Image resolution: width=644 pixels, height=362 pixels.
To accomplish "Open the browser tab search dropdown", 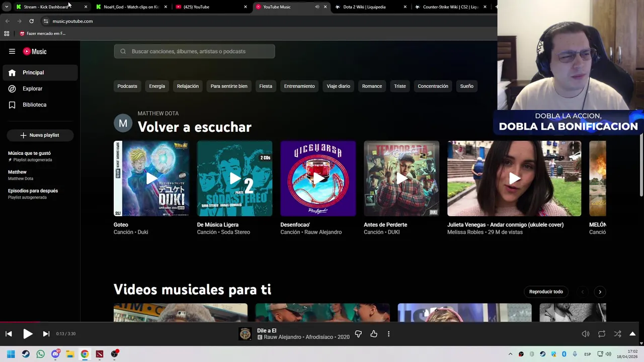I will pyautogui.click(x=7, y=7).
